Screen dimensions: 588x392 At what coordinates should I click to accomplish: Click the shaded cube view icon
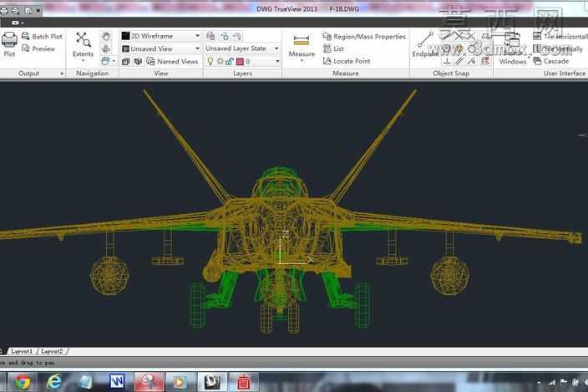(139, 62)
